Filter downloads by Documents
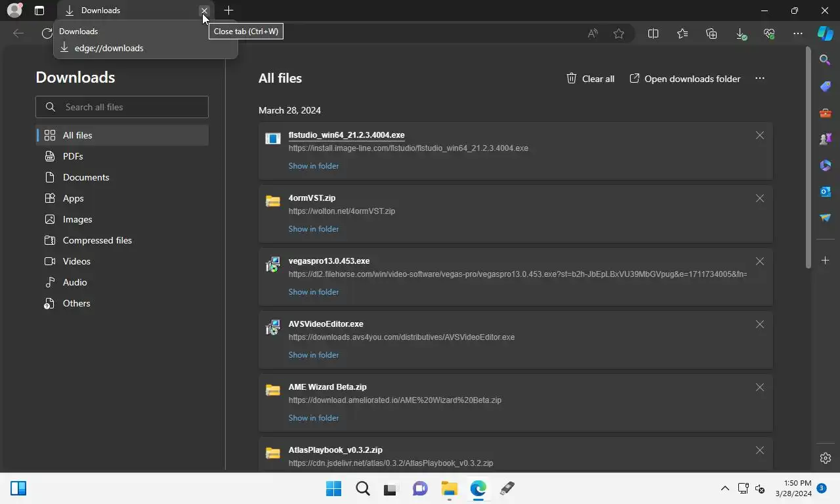This screenshot has height=504, width=840. pyautogui.click(x=122, y=177)
